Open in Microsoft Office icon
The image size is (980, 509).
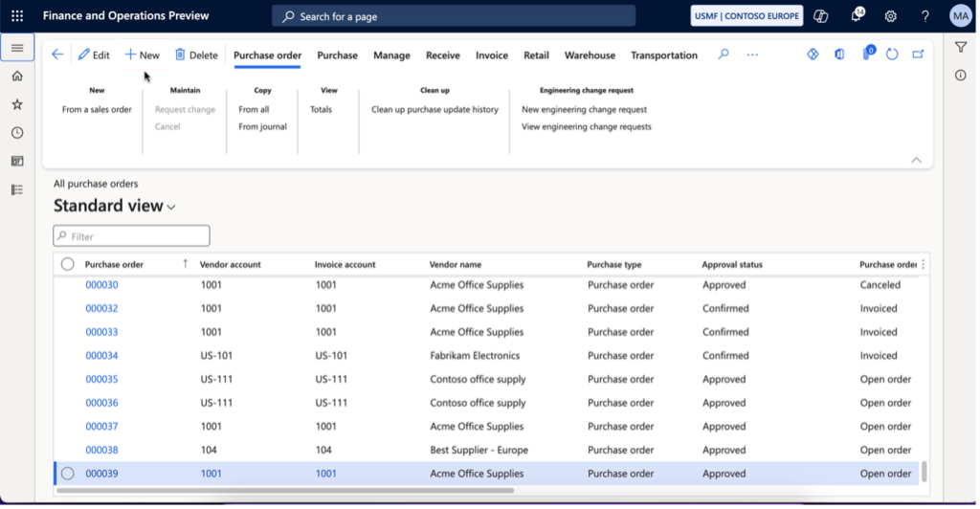pyautogui.click(x=839, y=55)
